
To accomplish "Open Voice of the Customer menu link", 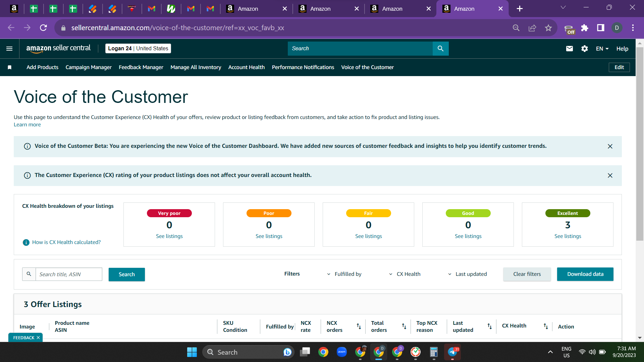I will (x=368, y=67).
